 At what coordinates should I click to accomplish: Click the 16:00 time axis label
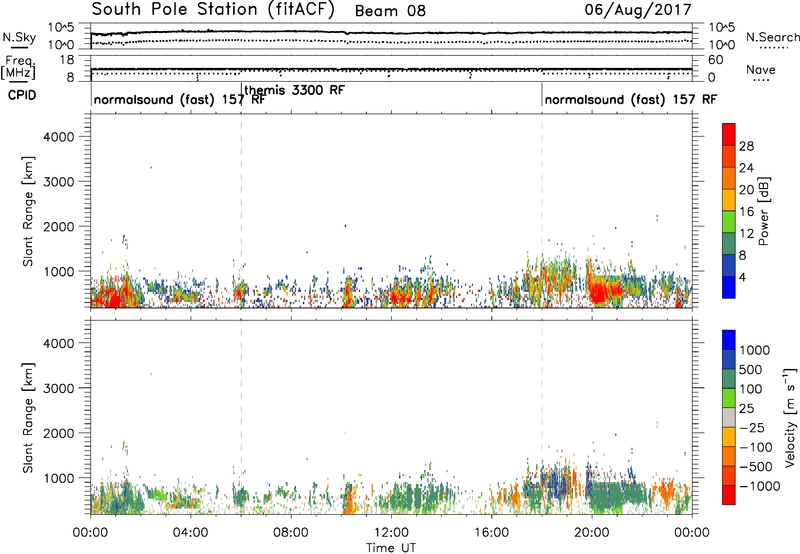coord(491,533)
